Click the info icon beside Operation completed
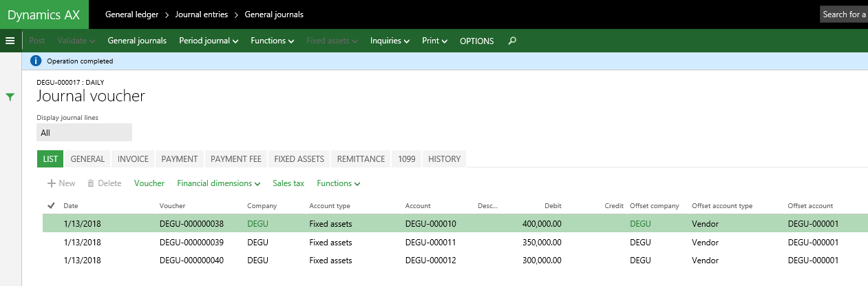Screen dimensions: 868x286 click(x=36, y=61)
